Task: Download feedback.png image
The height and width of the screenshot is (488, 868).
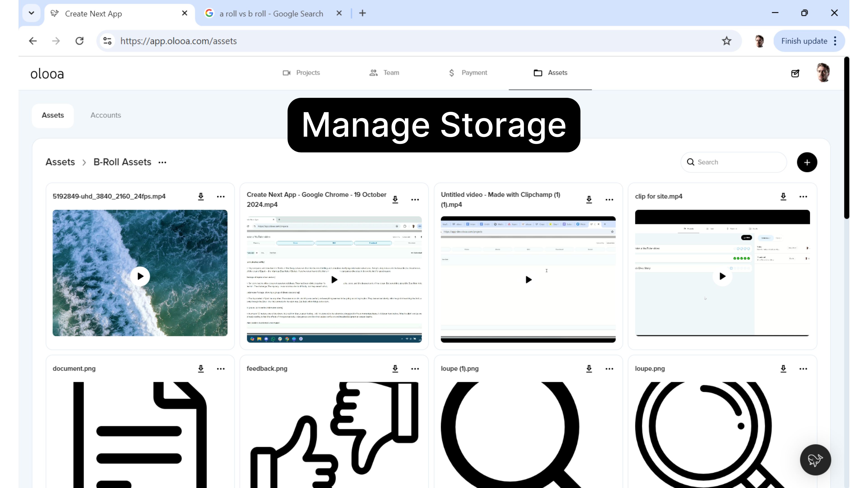Action: click(395, 368)
